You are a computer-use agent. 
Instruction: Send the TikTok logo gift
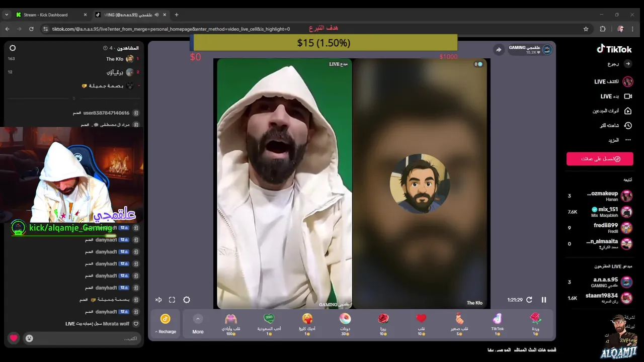click(x=497, y=324)
